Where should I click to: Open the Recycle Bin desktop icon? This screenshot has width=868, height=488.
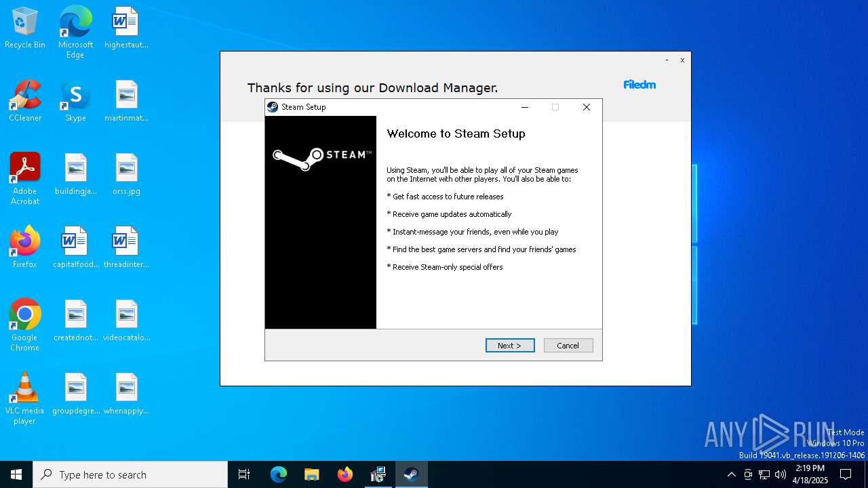25,28
